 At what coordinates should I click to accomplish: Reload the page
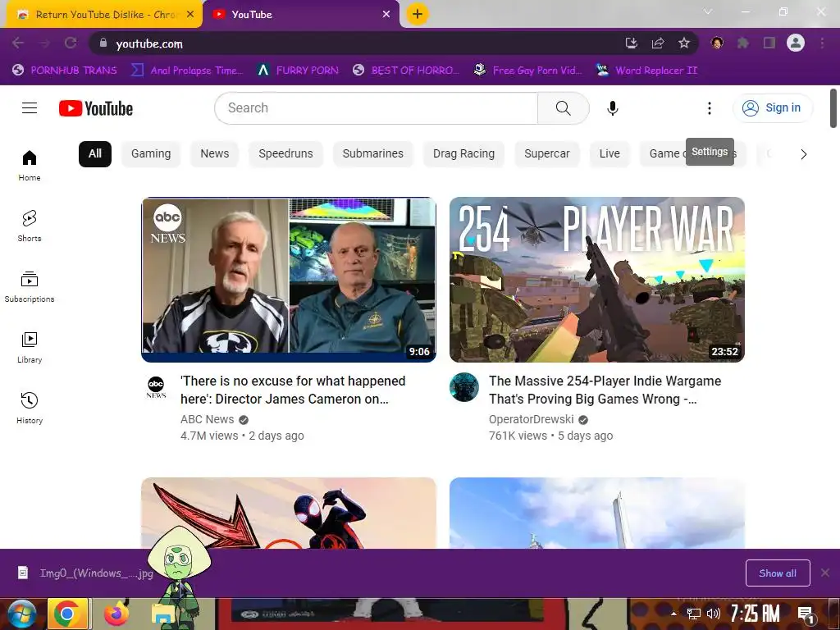[x=71, y=43]
